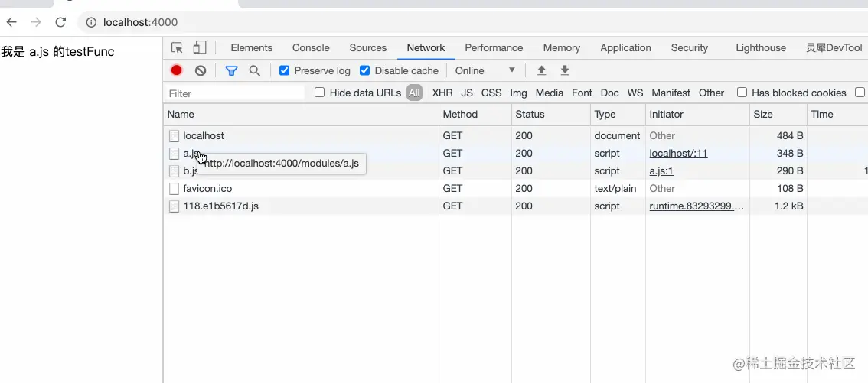This screenshot has width=868, height=383.
Task: Uncheck the Preserve log checkbox
Action: (x=285, y=71)
